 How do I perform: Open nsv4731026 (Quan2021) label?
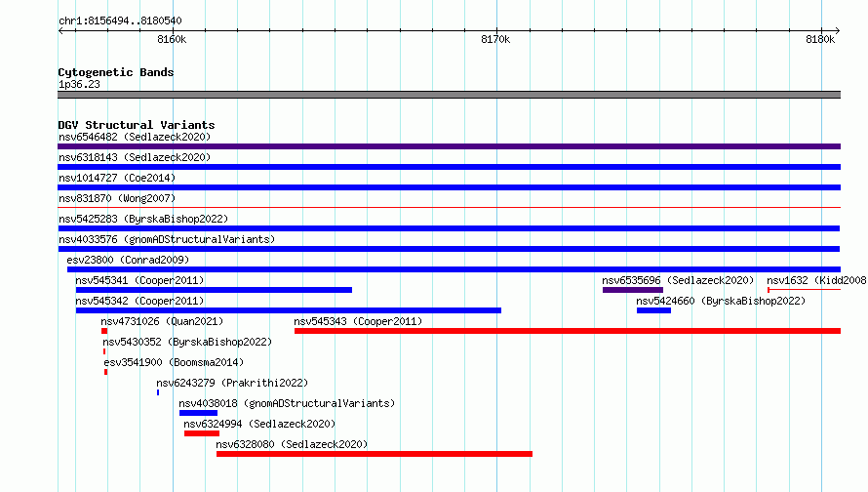coord(162,321)
